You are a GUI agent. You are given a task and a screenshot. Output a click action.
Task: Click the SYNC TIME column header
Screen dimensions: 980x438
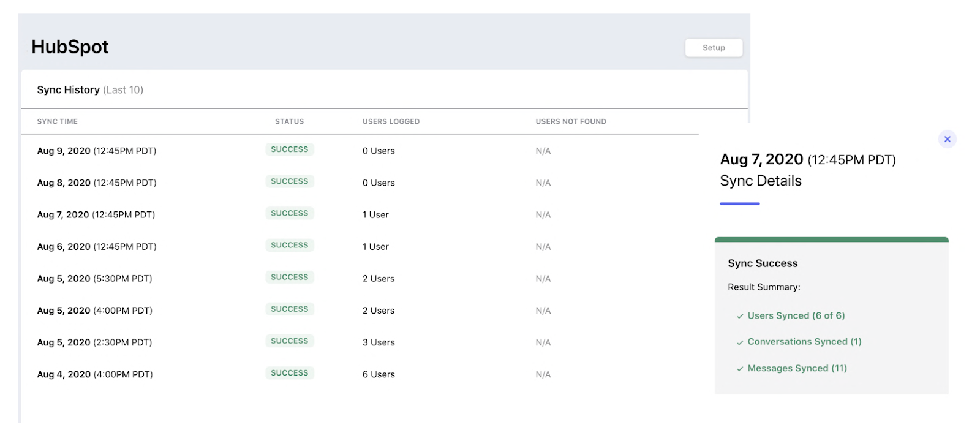tap(58, 121)
